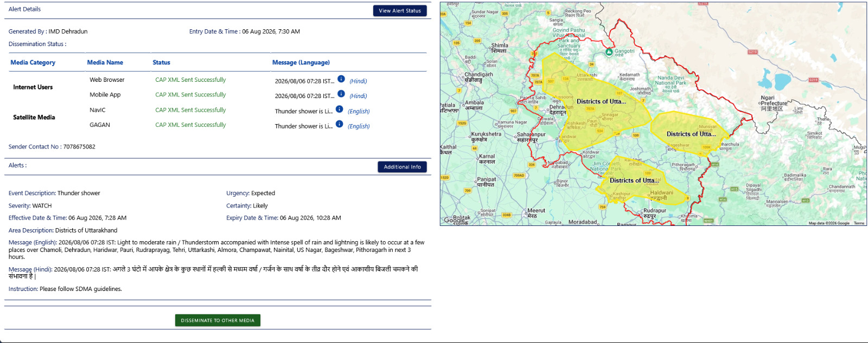
Task: Click the Internet Users category cell
Action: (33, 87)
